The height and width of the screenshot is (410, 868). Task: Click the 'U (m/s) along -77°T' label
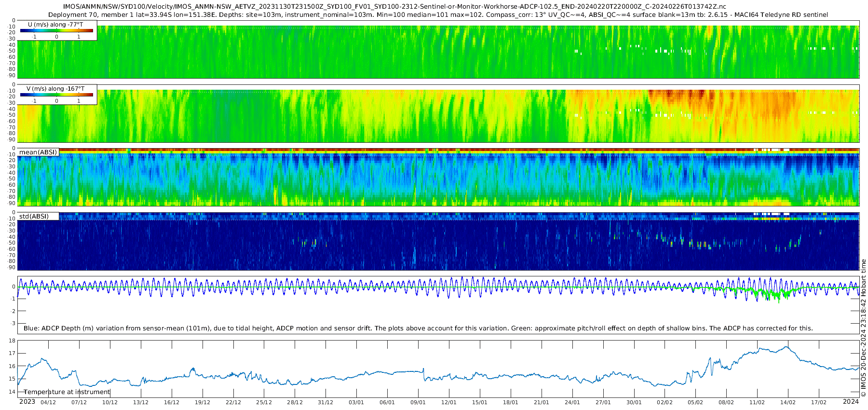click(x=55, y=24)
